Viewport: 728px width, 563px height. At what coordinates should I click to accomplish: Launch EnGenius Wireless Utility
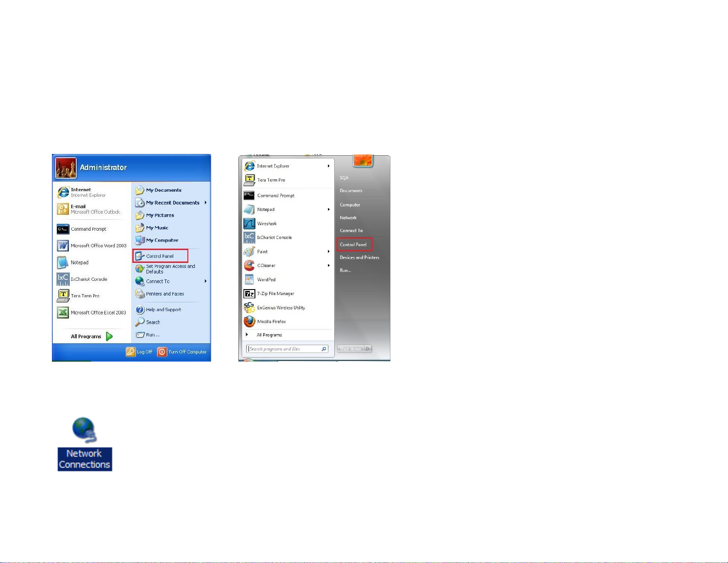[275, 307]
